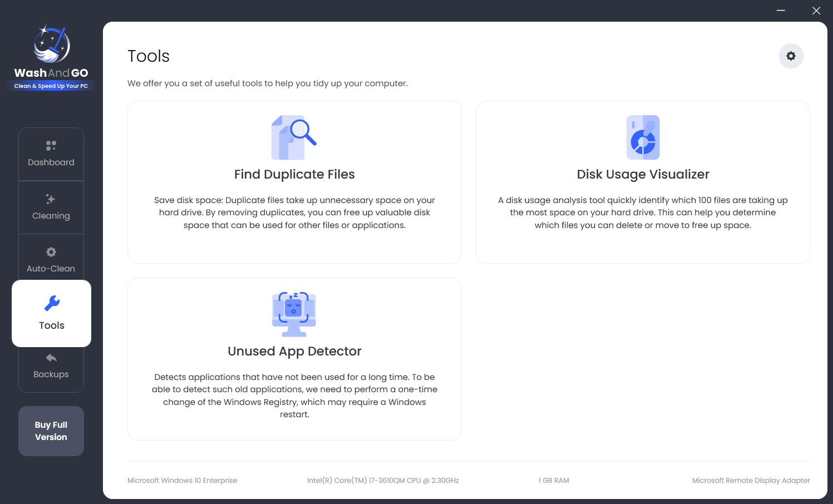
Task: Switch to the Cleaning section label
Action: (x=51, y=216)
